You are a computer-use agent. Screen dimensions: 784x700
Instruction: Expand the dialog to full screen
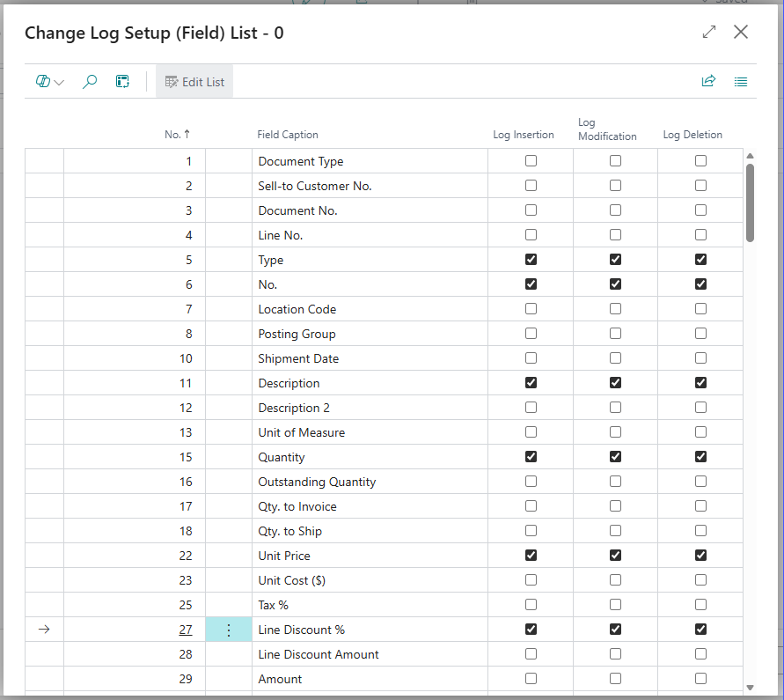click(x=709, y=33)
